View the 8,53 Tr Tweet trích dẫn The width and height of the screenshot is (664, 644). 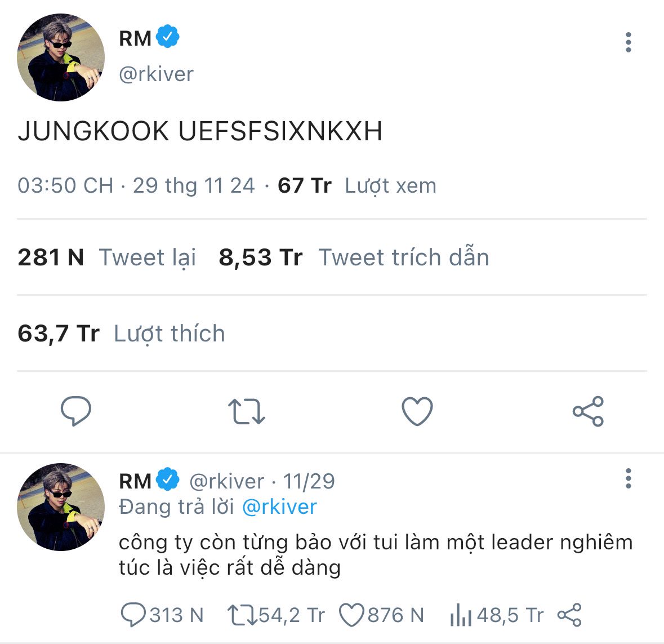[x=354, y=257]
